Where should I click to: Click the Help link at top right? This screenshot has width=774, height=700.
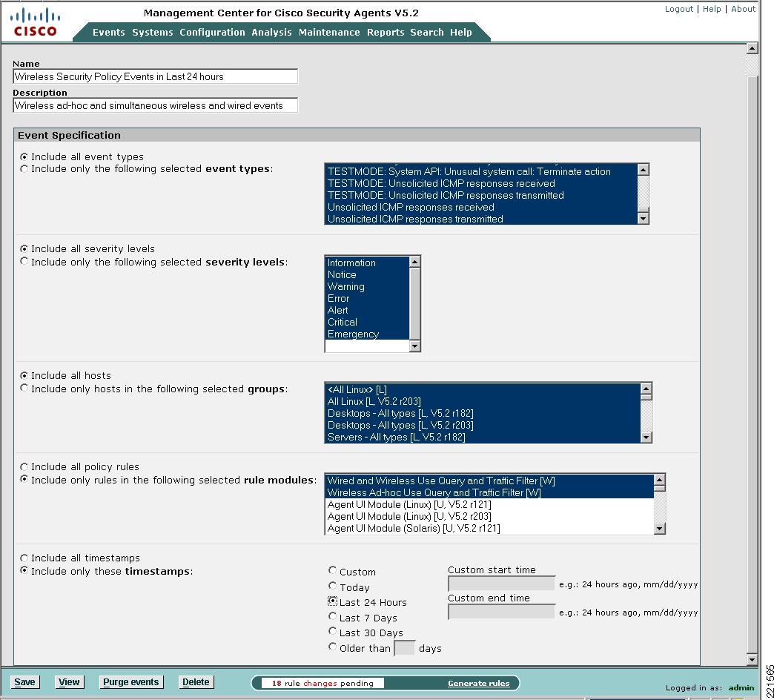[712, 9]
